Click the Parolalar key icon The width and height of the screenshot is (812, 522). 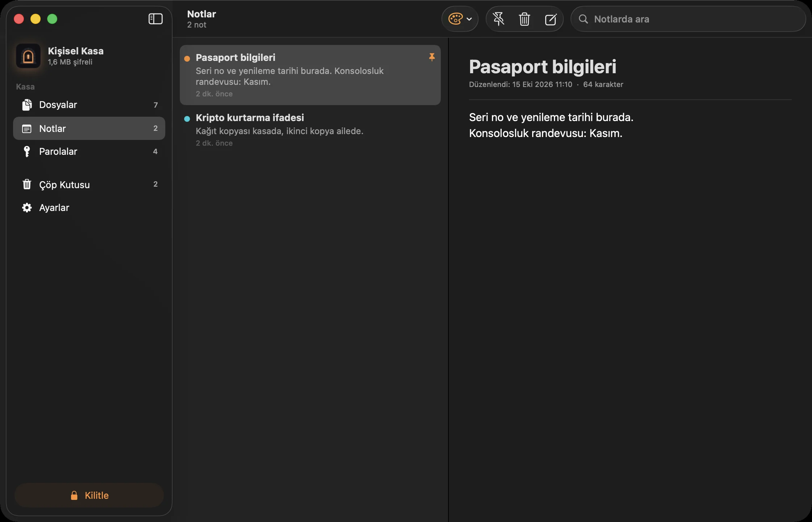coord(27,152)
